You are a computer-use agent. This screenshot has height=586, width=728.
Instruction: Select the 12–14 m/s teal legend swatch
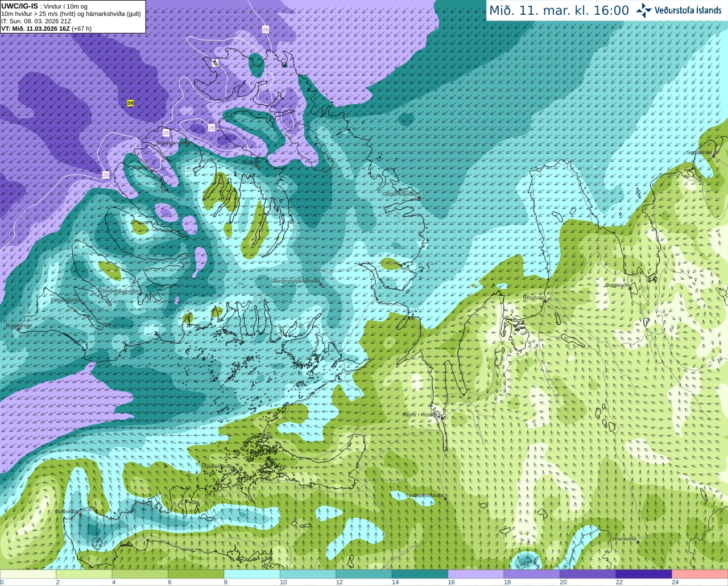point(364,574)
